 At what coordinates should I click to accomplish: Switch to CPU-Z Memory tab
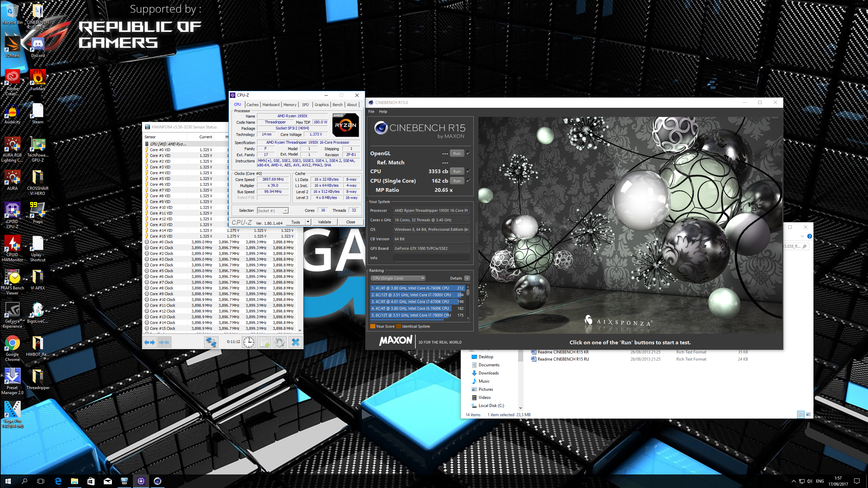click(290, 105)
